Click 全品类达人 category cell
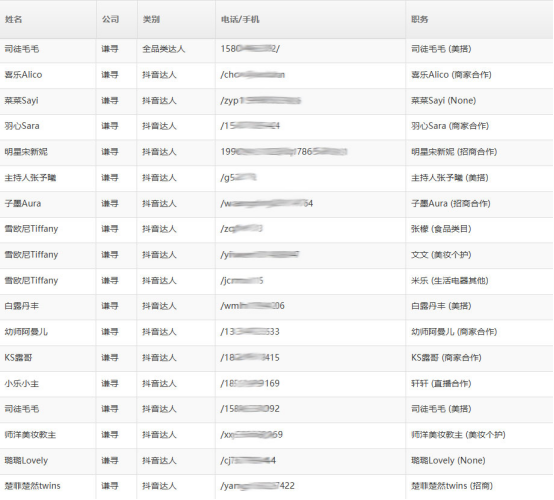 (164, 49)
